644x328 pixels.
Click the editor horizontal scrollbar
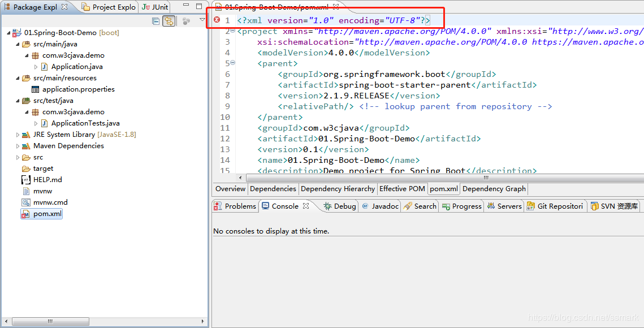[445, 178]
